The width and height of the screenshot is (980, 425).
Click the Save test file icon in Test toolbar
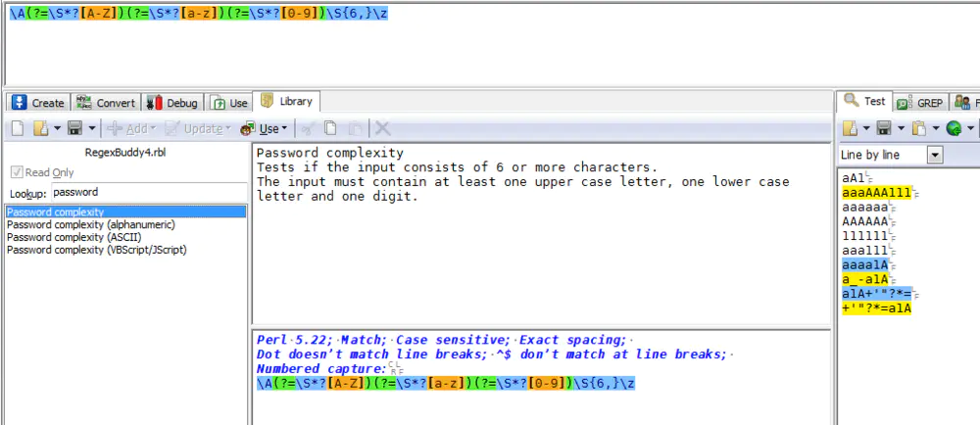click(x=884, y=128)
